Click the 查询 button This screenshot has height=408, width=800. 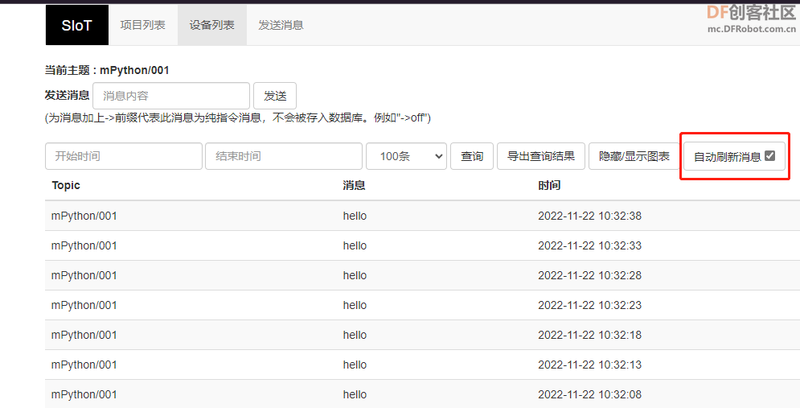coord(472,156)
